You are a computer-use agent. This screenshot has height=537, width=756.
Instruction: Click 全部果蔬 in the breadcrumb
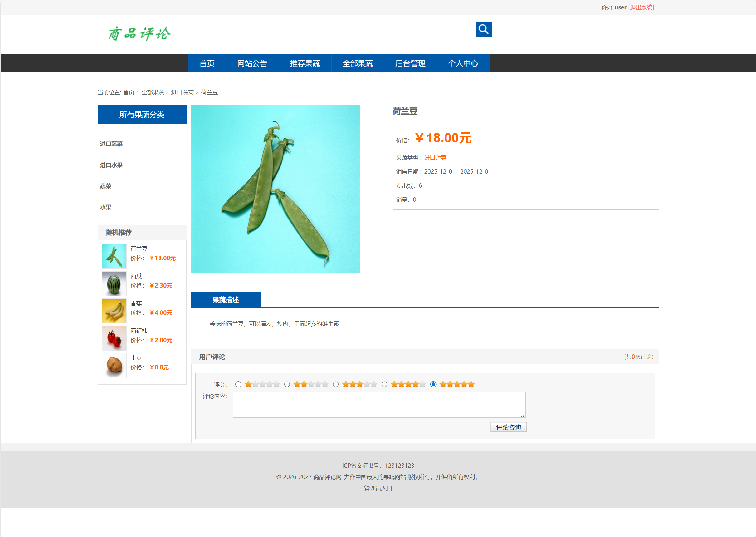153,93
